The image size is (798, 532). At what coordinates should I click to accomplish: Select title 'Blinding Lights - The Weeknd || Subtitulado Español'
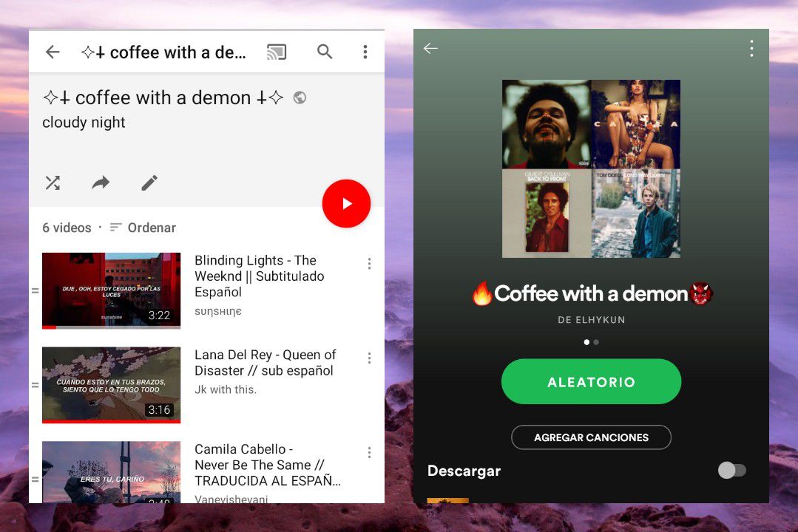(259, 276)
